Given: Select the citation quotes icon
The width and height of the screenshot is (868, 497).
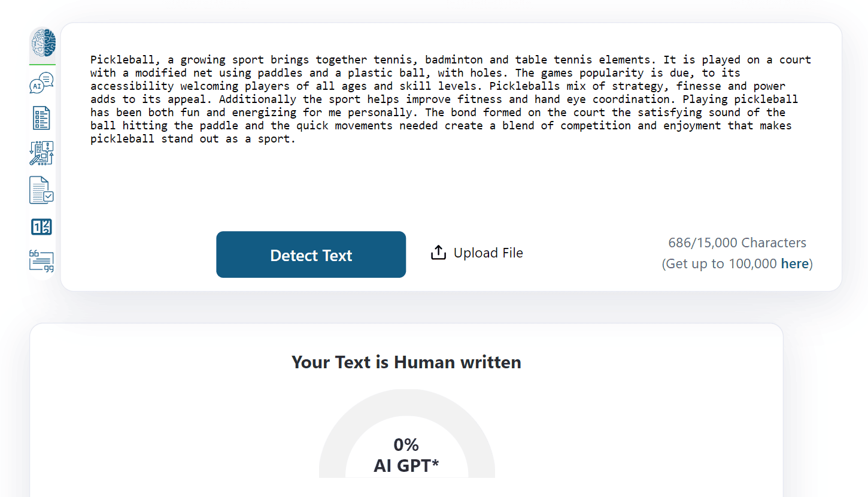Looking at the screenshot, I should pyautogui.click(x=42, y=262).
